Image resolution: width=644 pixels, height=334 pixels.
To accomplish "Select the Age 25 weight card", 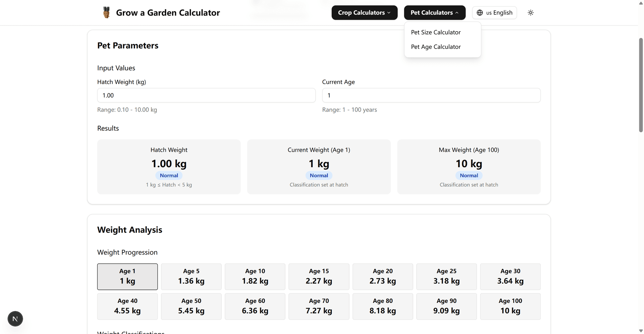I will pos(446,276).
